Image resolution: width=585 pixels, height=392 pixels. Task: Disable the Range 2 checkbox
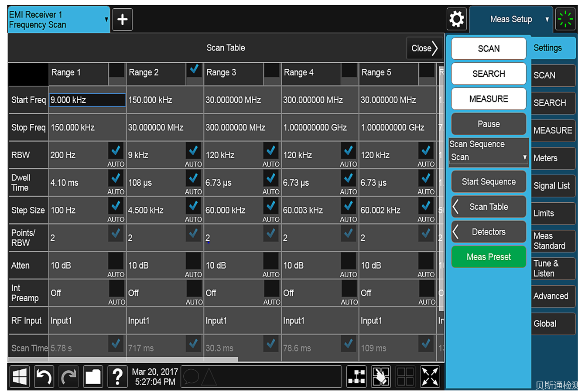pyautogui.click(x=194, y=70)
